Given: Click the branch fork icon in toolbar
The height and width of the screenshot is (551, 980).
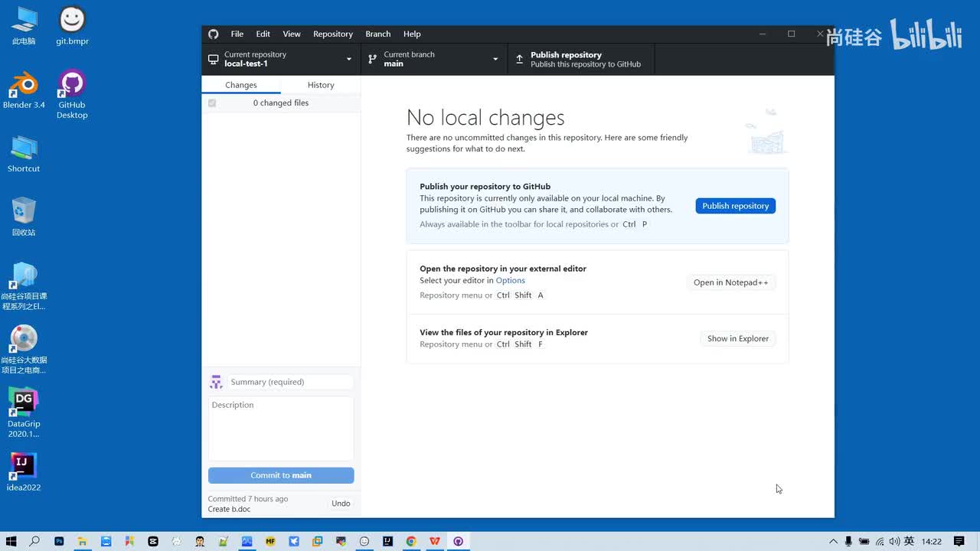Looking at the screenshot, I should pos(373,59).
